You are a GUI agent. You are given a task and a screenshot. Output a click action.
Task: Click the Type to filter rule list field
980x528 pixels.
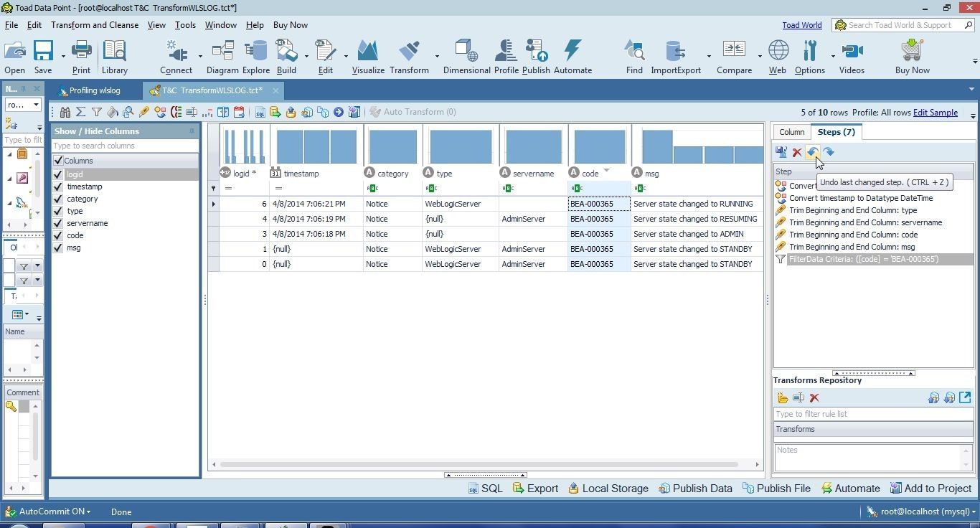pos(873,414)
